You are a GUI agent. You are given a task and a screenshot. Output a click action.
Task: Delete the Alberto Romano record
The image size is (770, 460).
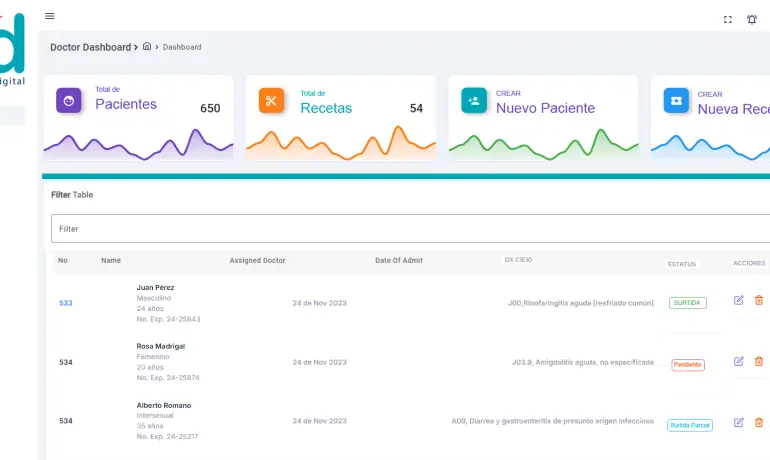[759, 422]
